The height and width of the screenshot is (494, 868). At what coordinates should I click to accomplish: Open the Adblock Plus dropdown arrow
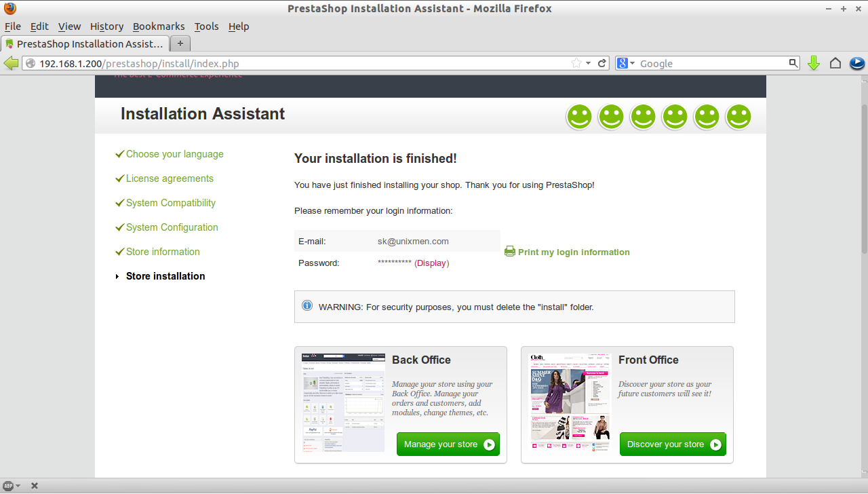[x=18, y=486]
